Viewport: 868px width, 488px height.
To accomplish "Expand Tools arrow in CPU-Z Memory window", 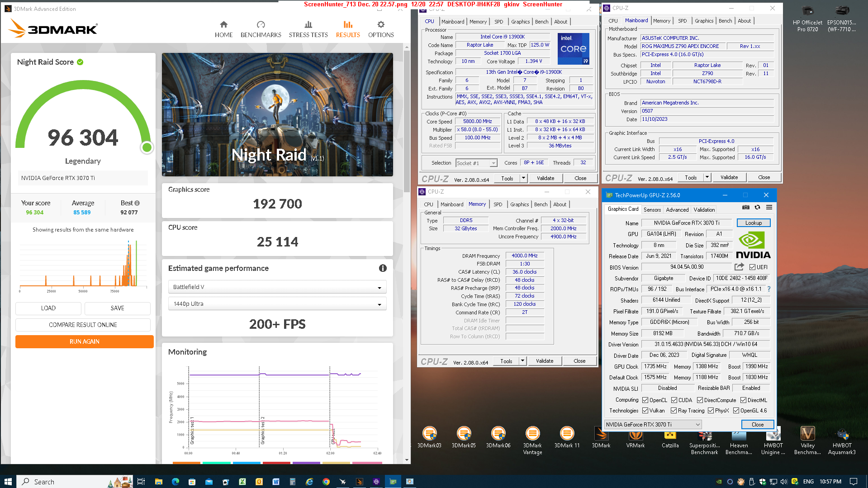I will tap(522, 361).
